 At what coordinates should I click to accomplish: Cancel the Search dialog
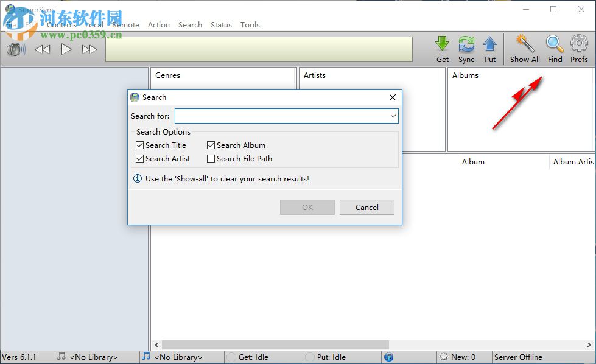click(x=367, y=207)
